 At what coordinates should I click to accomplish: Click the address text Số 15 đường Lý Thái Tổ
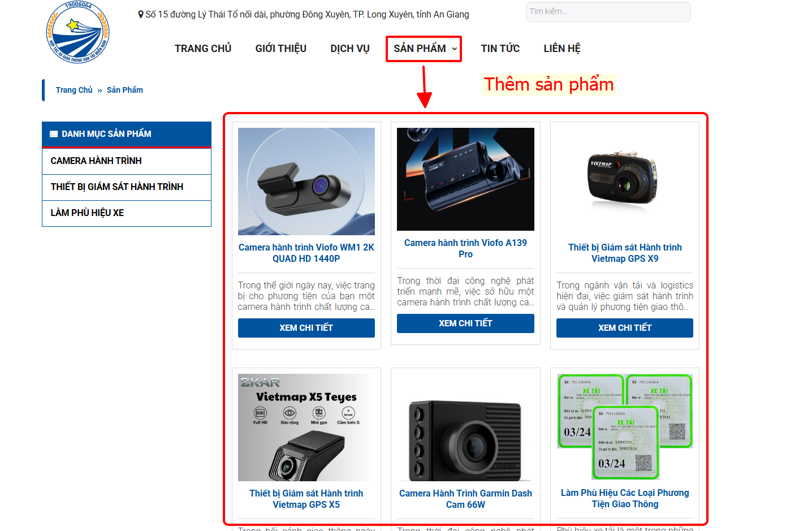pyautogui.click(x=308, y=15)
